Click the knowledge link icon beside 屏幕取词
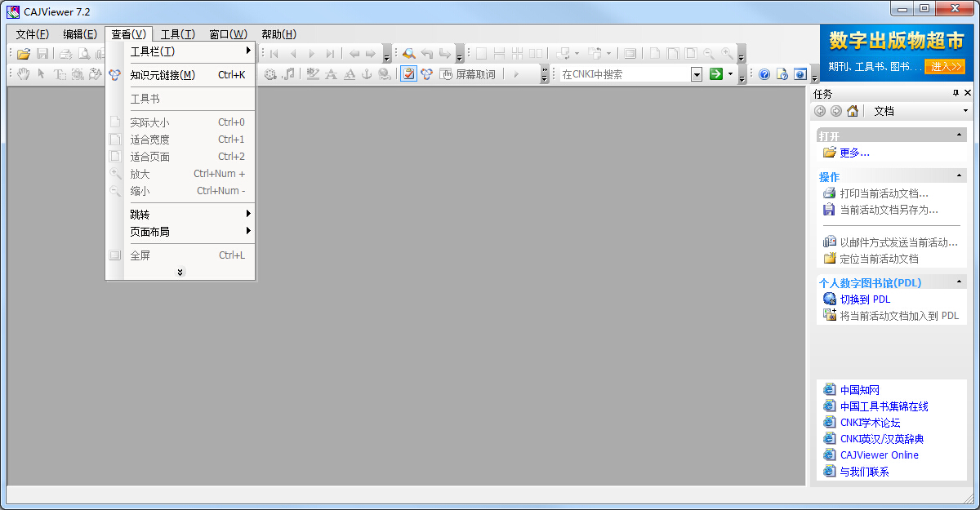This screenshot has width=980, height=510. tap(426, 74)
